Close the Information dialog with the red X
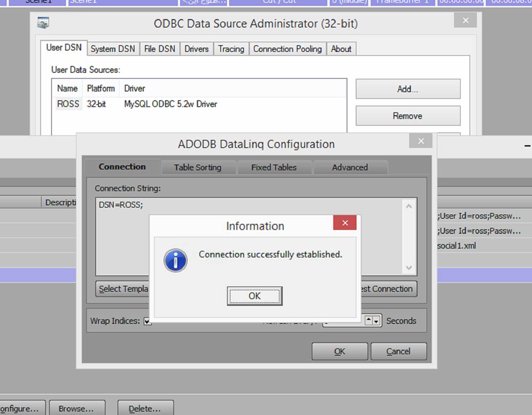 coord(345,222)
